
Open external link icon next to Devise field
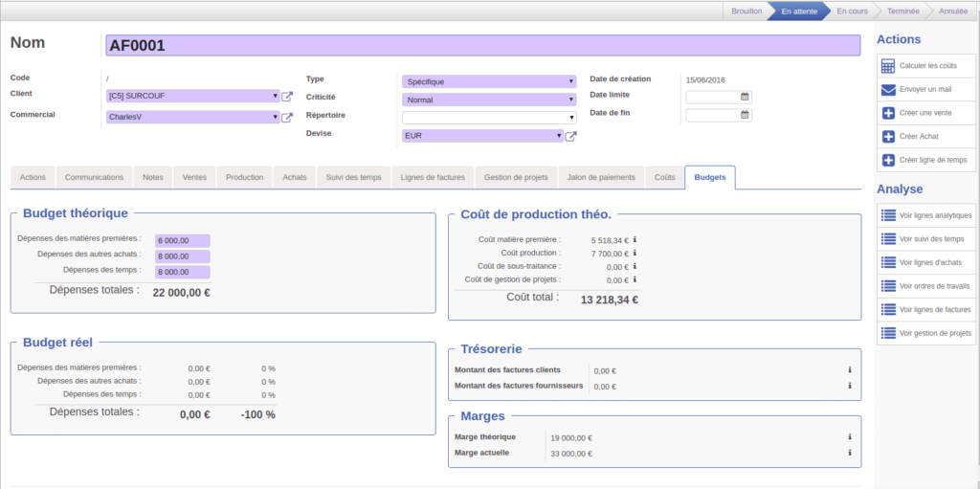(x=571, y=137)
